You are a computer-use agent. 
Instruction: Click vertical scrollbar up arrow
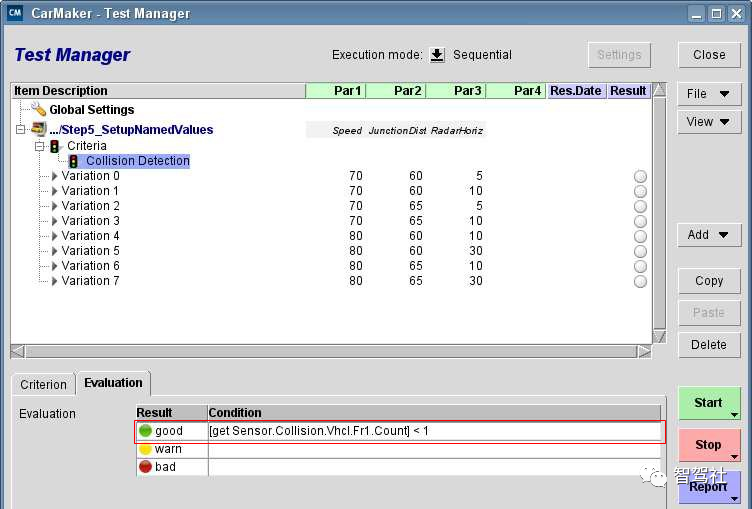coord(659,90)
